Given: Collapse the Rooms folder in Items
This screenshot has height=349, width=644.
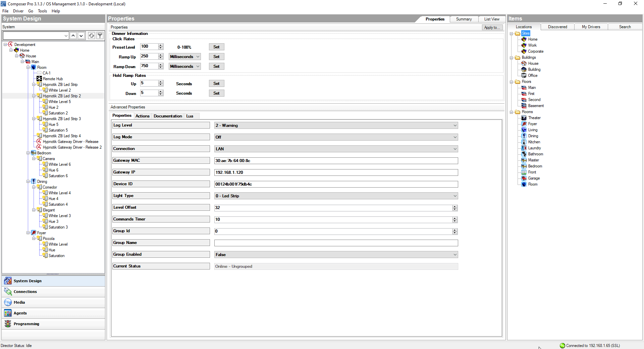Looking at the screenshot, I should (512, 112).
